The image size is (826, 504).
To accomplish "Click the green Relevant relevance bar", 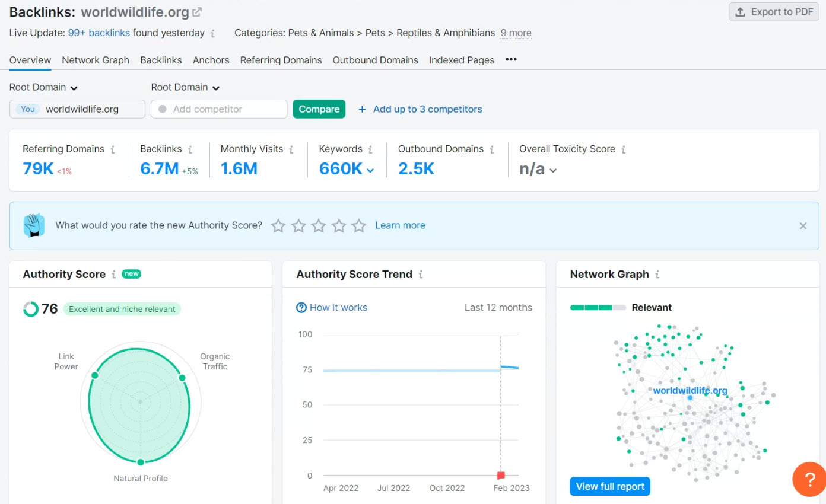I will (x=598, y=308).
